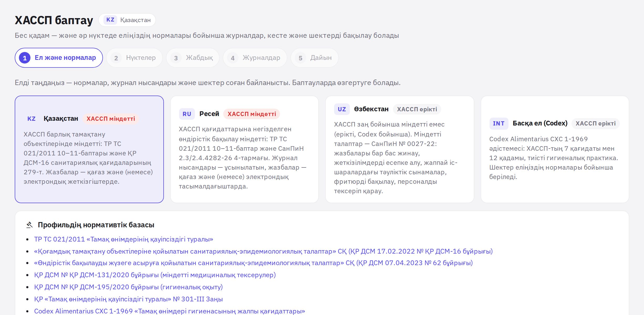644x315 pixels.
Task: Click ХАССП міндетті tag on Қазақстан card
Action: point(111,119)
